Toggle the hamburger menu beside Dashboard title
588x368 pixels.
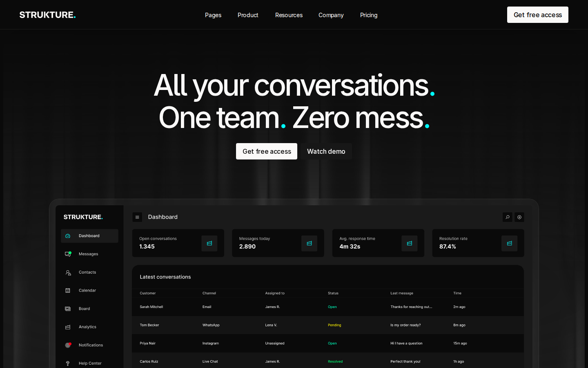tap(137, 217)
